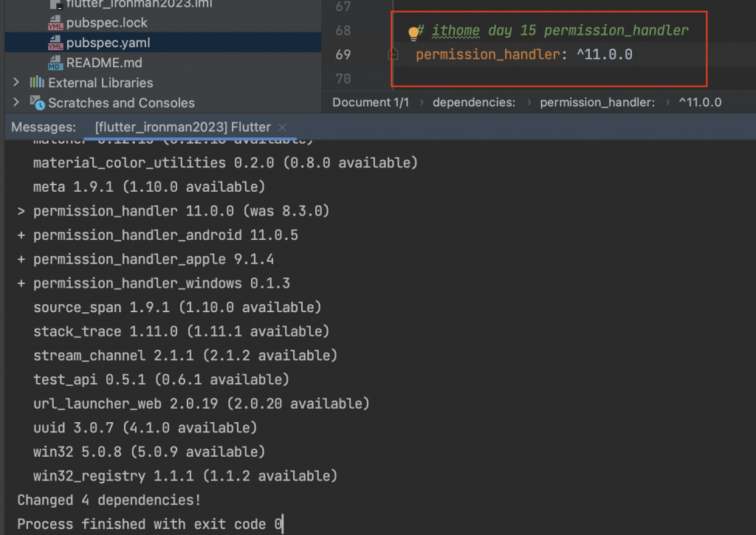This screenshot has height=535, width=756.
Task: Expand the Scratches and Consoles node
Action: point(16,102)
